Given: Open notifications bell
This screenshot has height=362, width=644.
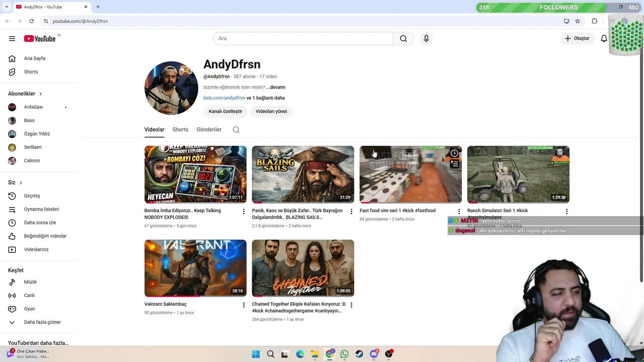Looking at the screenshot, I should click(x=604, y=39).
